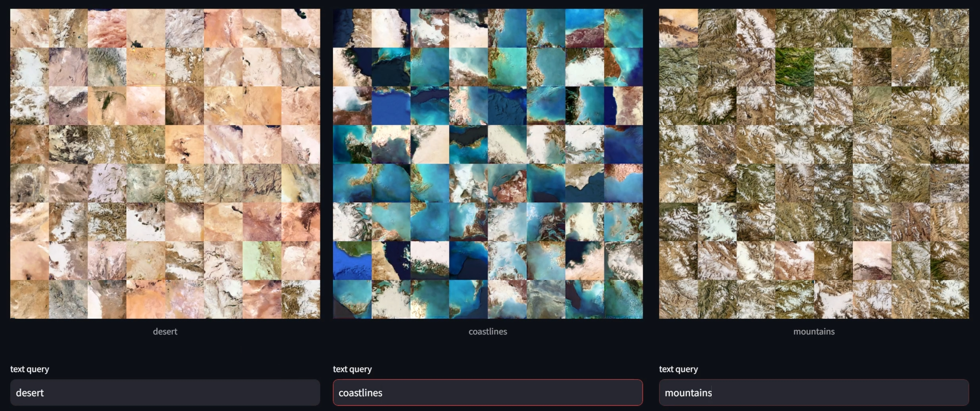980x411 pixels.
Task: Click the 'mountains' caption below the mosaic
Action: click(814, 331)
